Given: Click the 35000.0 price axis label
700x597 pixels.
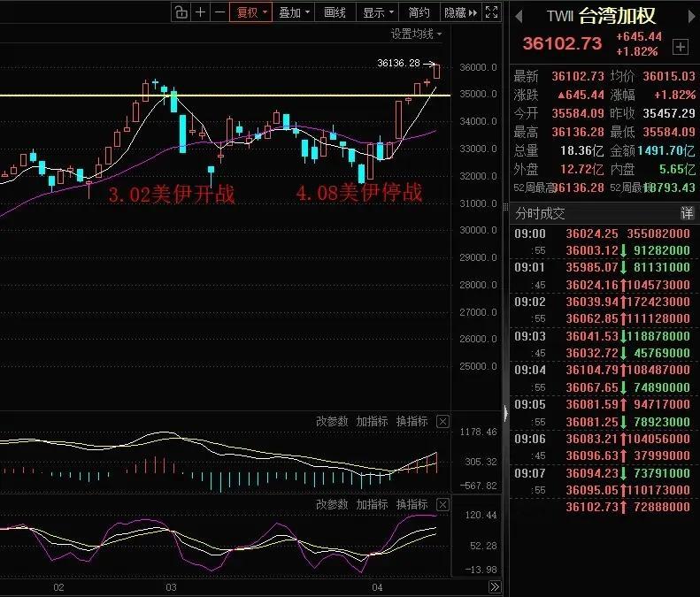Looking at the screenshot, I should click(x=478, y=94).
